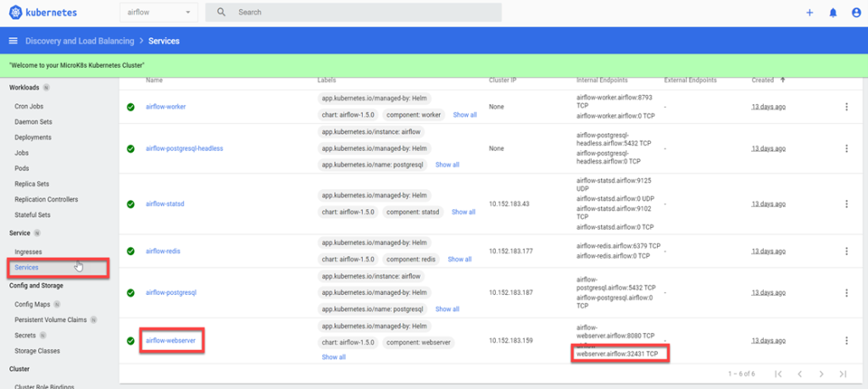Click the plus create resource icon

810,13
